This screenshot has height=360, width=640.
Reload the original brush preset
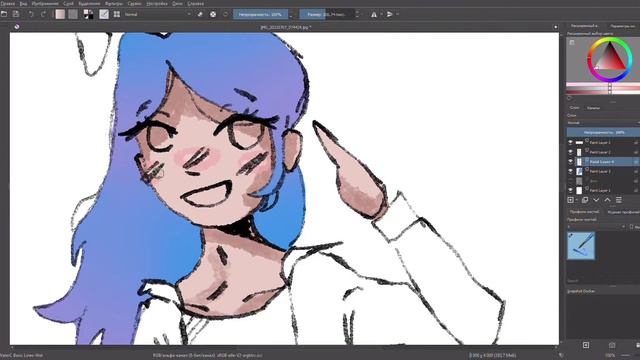point(226,14)
